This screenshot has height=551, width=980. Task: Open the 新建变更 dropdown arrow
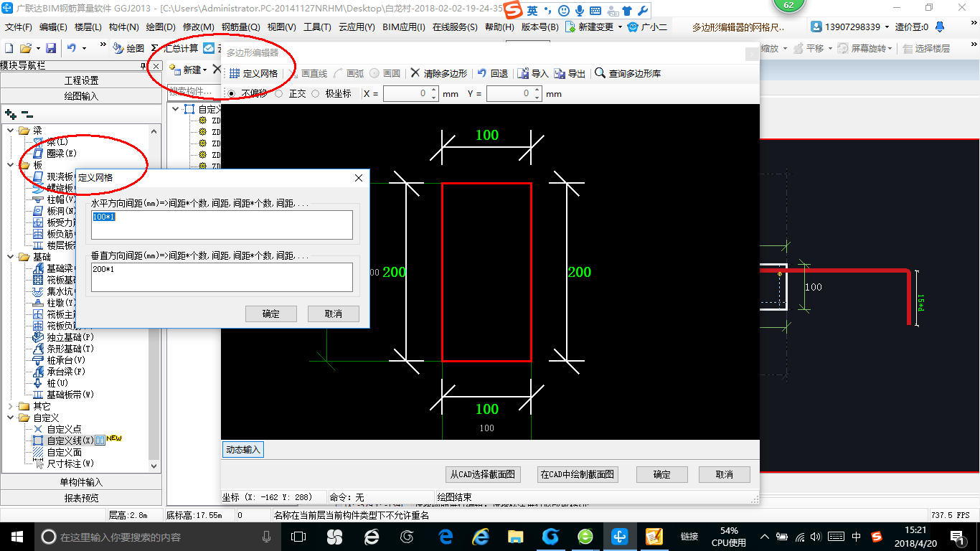pyautogui.click(x=619, y=27)
